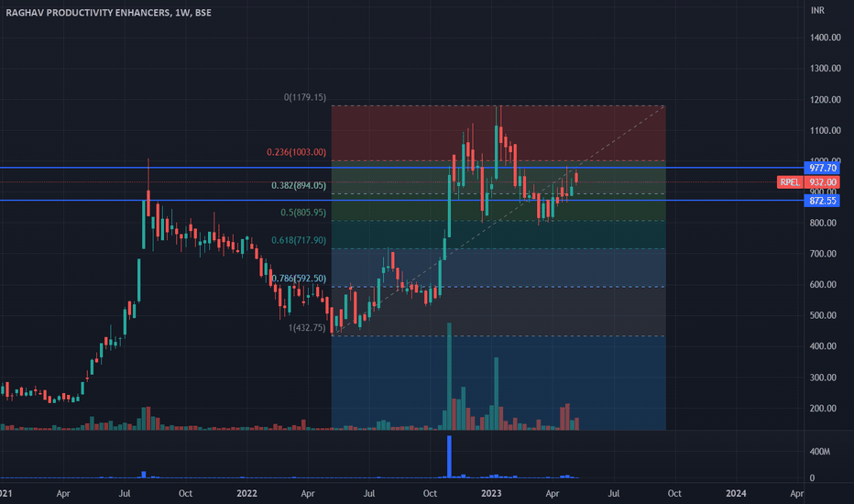Click the 1400.00 price axis value
Image resolution: width=854 pixels, height=504 pixels.
(825, 38)
